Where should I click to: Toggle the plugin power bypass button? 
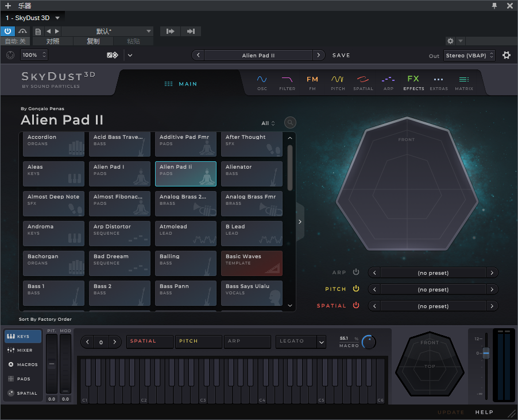[x=7, y=32]
